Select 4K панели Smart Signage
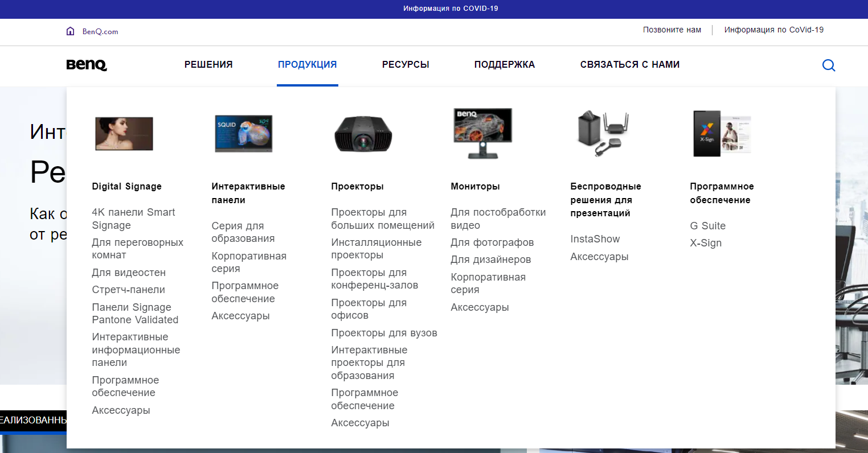The image size is (868, 453). [x=134, y=219]
